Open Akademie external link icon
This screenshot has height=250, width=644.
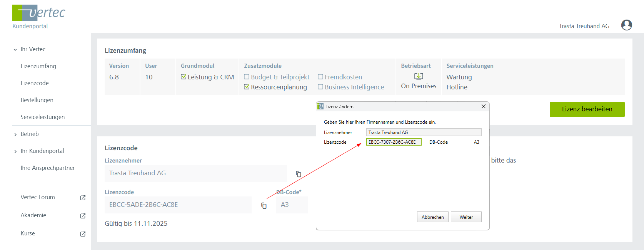click(x=83, y=216)
